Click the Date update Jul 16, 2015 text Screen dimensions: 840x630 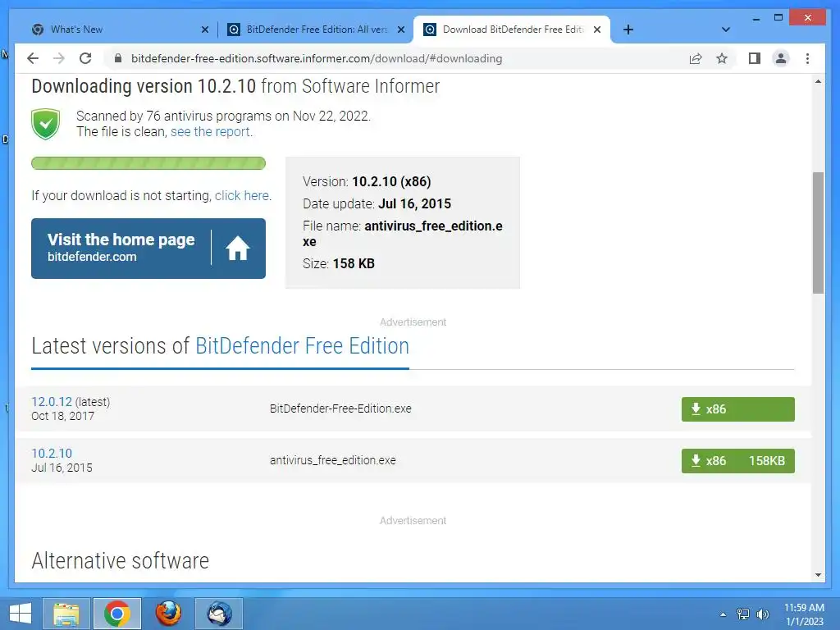pos(377,203)
